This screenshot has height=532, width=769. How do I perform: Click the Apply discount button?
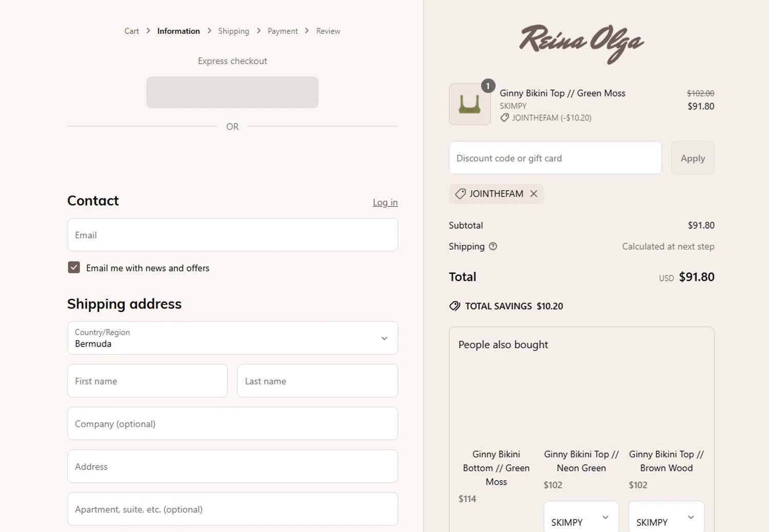pos(693,158)
